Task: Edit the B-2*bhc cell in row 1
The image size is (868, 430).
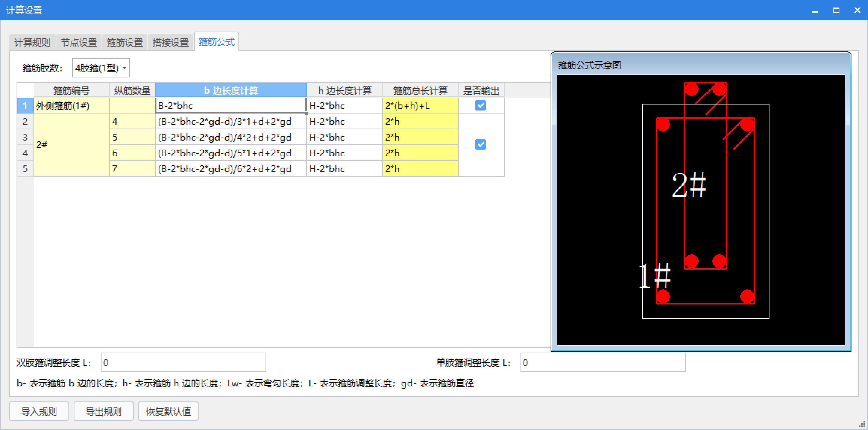Action: (x=231, y=105)
